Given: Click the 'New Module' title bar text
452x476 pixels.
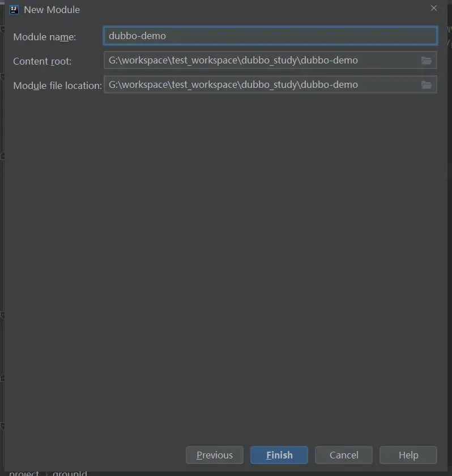Looking at the screenshot, I should pyautogui.click(x=52, y=10).
